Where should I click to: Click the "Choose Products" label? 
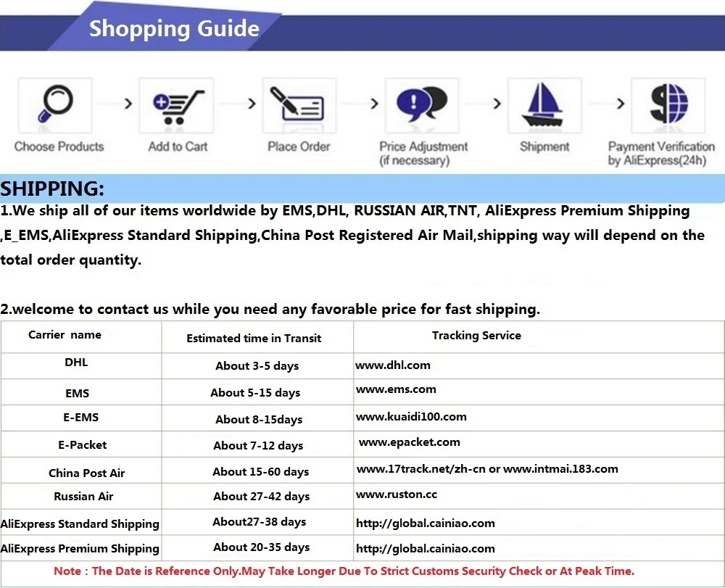pos(59,146)
